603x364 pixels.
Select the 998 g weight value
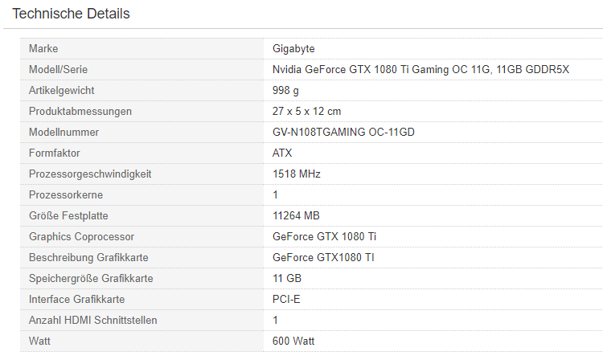click(x=286, y=91)
